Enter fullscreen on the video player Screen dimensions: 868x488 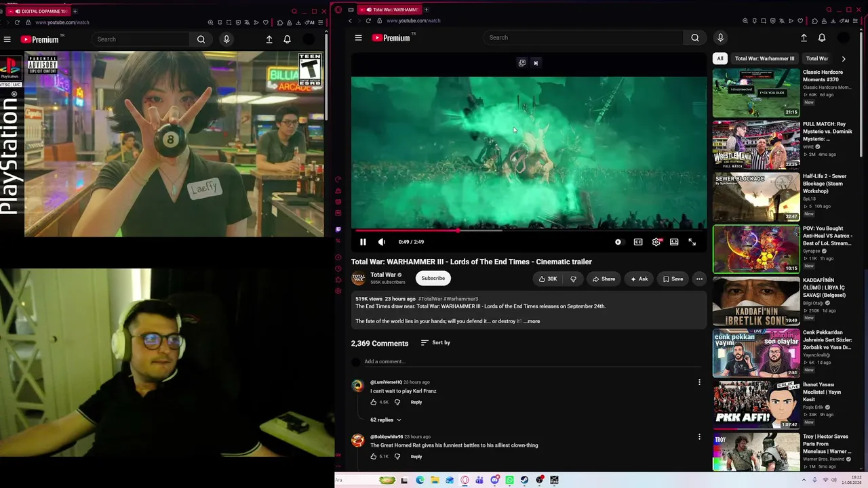[x=692, y=242]
